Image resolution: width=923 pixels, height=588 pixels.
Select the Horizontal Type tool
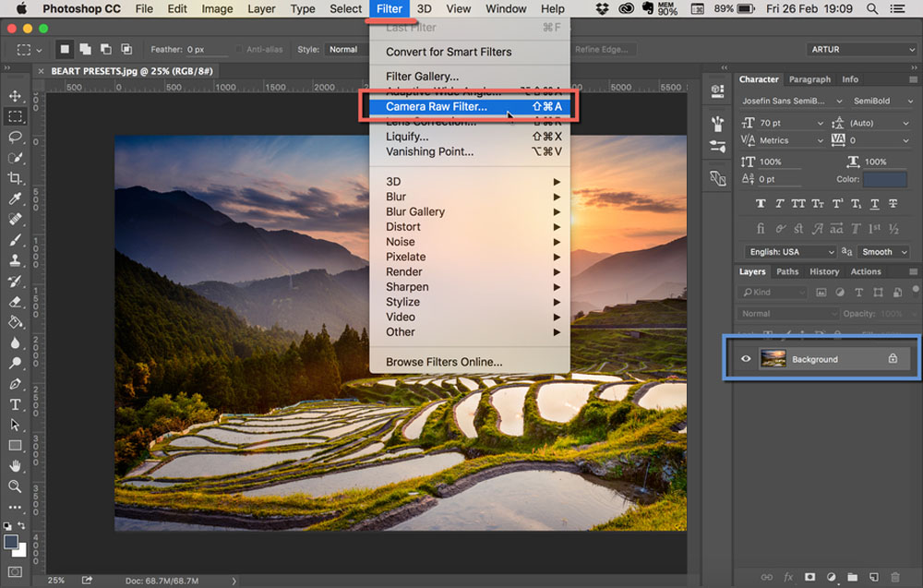pyautogui.click(x=14, y=404)
